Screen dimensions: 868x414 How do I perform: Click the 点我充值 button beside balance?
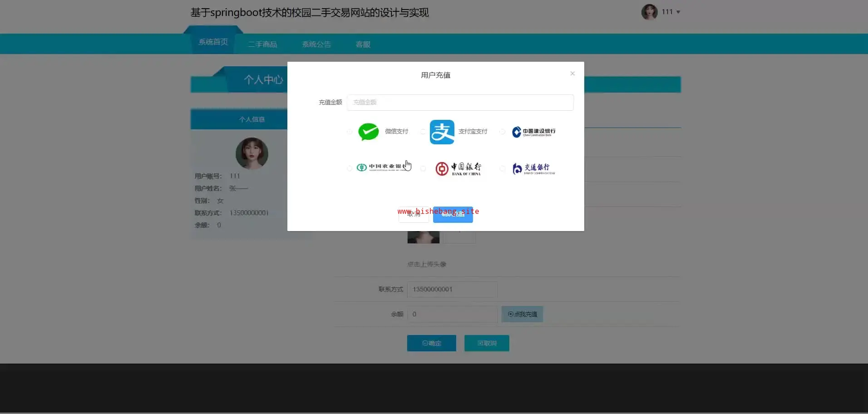pyautogui.click(x=522, y=314)
